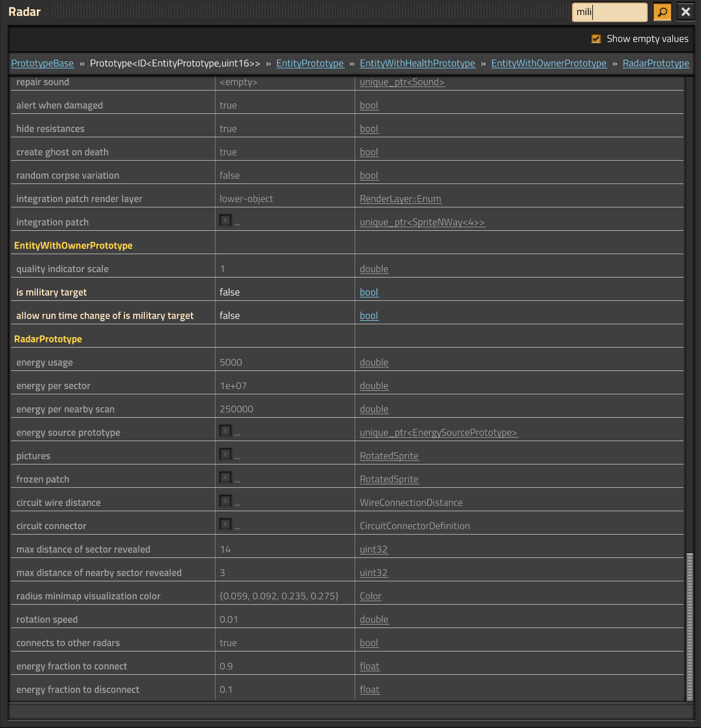Expand the frozen patch value
701x728 pixels.
pyautogui.click(x=225, y=477)
